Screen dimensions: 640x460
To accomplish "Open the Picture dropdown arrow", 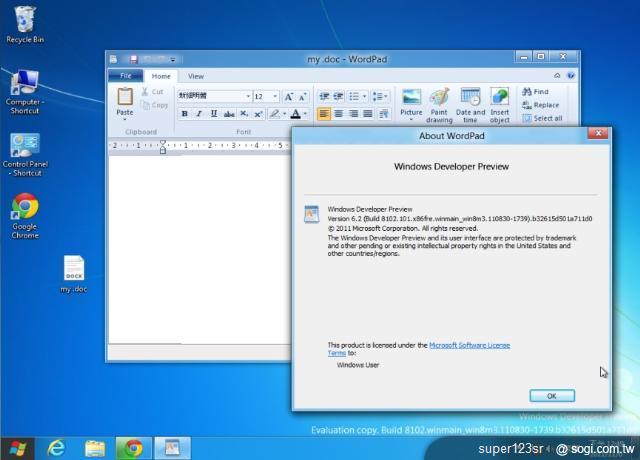I will [411, 120].
